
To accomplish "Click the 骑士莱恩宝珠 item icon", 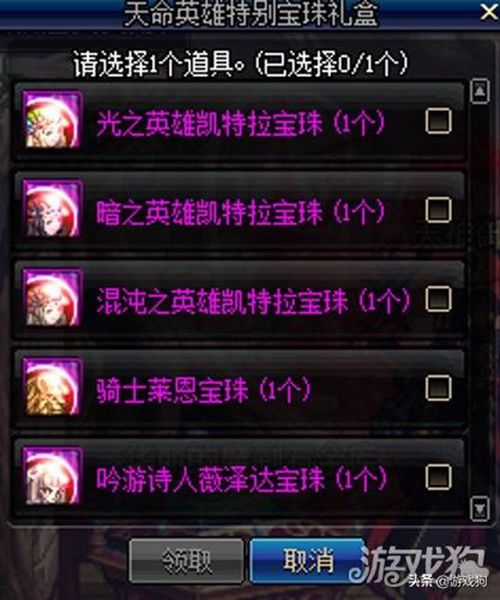I will tap(52, 387).
